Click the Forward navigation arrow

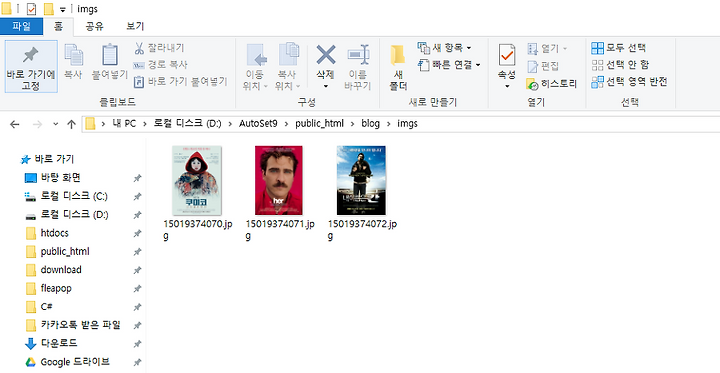point(37,124)
